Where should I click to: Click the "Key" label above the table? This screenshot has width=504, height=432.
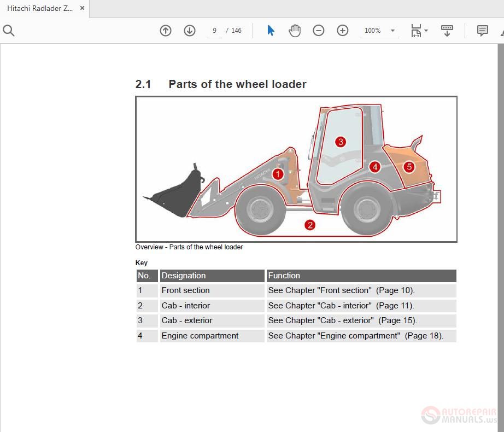point(142,263)
